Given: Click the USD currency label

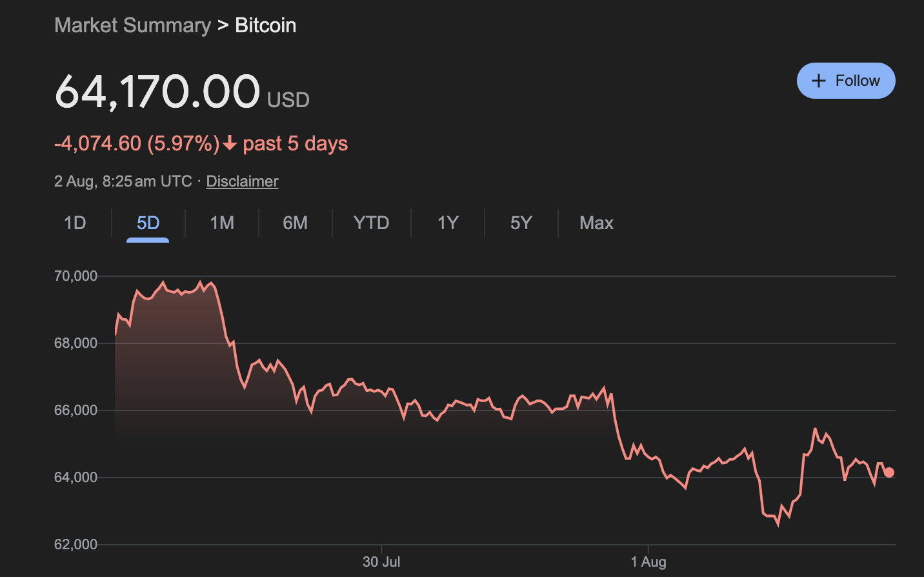Looking at the screenshot, I should click(288, 100).
